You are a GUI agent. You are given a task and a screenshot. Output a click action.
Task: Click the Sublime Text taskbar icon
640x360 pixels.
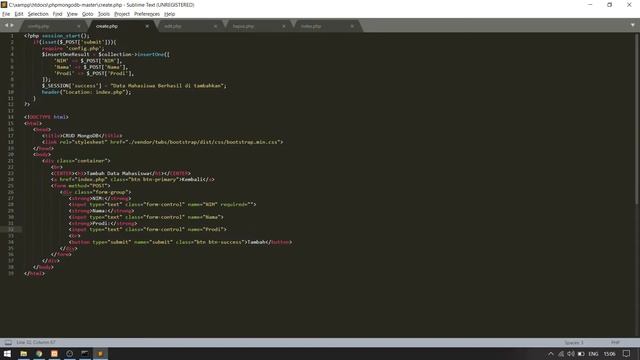100,354
